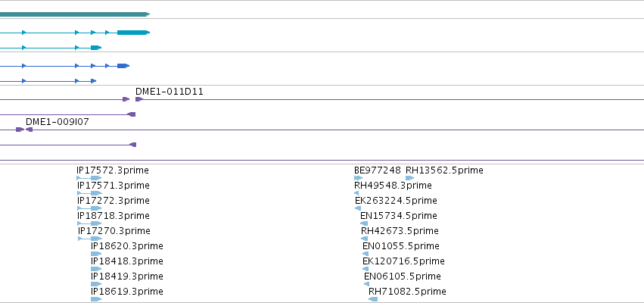Viewport: 644px width, 303px height.
Task: Click the IP18418.3prime label
Action: 127,261
